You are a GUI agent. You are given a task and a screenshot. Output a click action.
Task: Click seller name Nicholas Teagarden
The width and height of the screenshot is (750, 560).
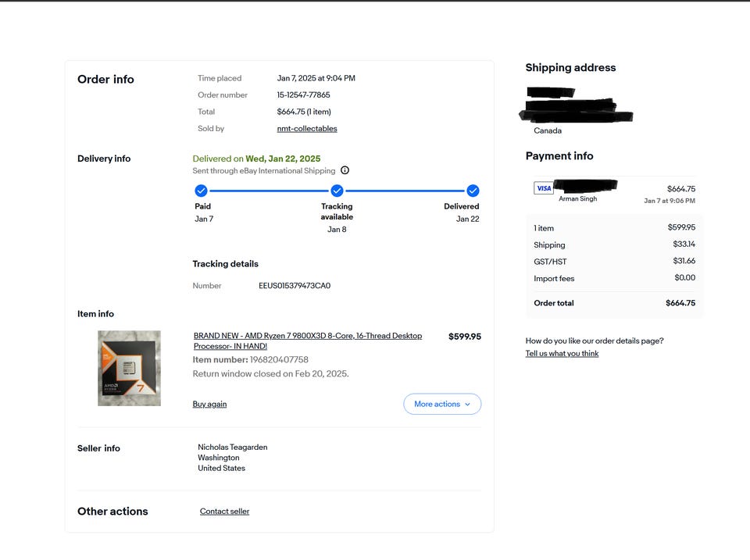click(233, 447)
